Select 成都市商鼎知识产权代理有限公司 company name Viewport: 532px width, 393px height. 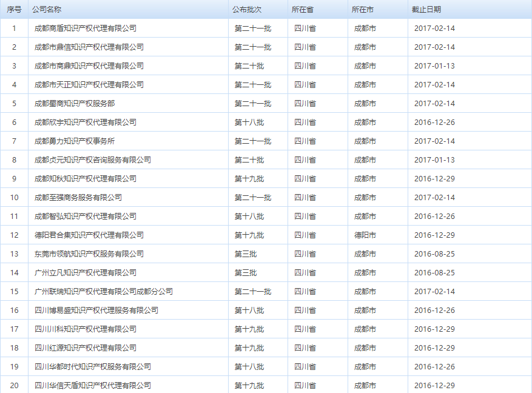click(89, 66)
